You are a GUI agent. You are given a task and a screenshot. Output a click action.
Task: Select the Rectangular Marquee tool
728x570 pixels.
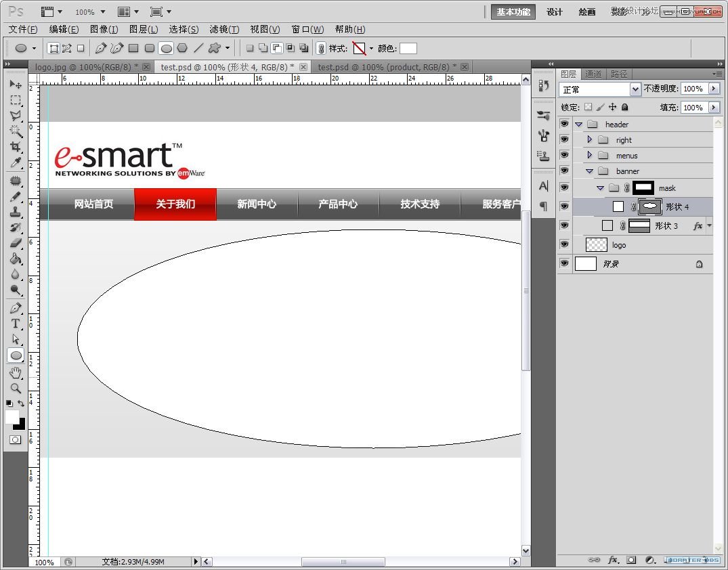16,100
